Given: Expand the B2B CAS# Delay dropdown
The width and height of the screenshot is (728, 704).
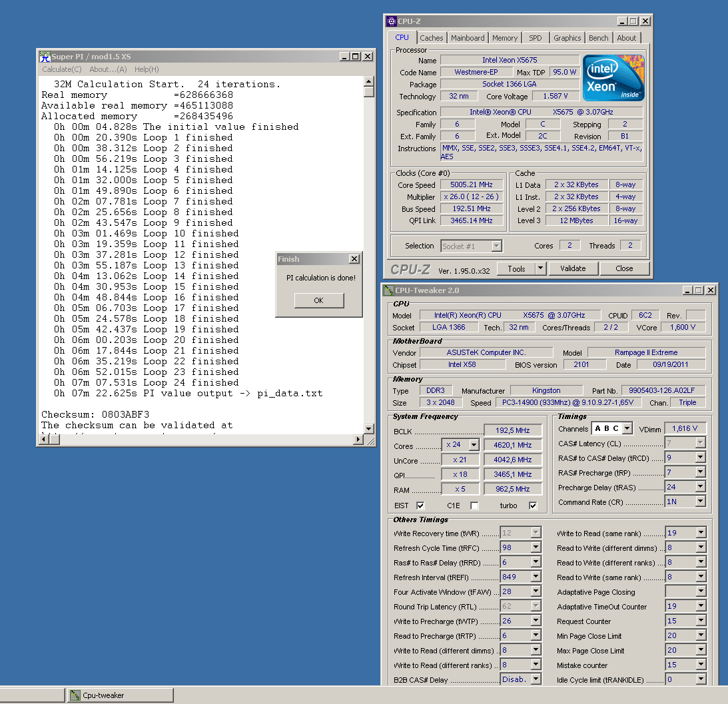Looking at the screenshot, I should (x=536, y=679).
